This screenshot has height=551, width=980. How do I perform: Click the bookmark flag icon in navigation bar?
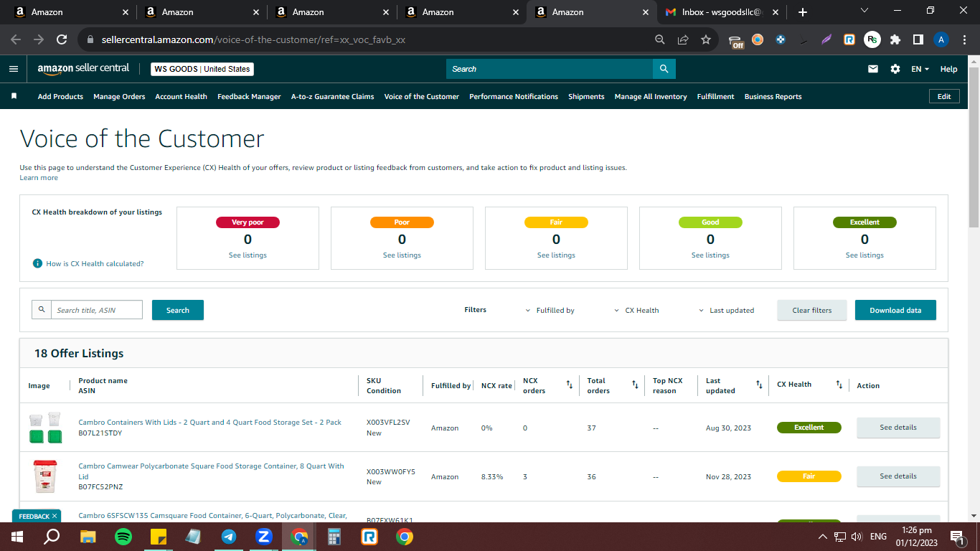(x=14, y=96)
